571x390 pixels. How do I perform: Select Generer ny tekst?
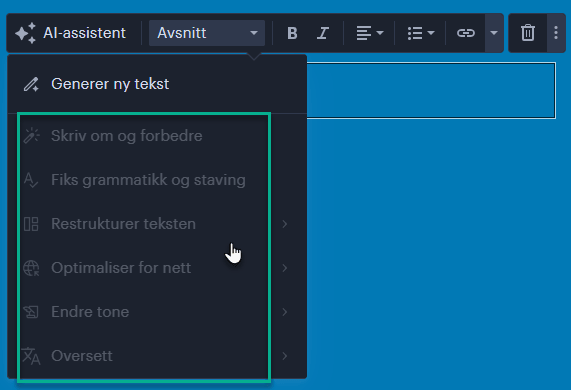[x=157, y=84]
